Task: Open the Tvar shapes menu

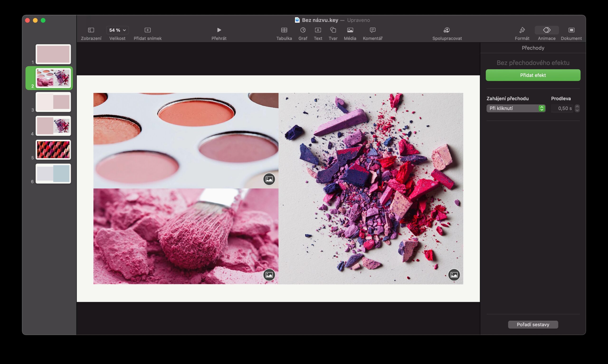Action: pyautogui.click(x=333, y=30)
